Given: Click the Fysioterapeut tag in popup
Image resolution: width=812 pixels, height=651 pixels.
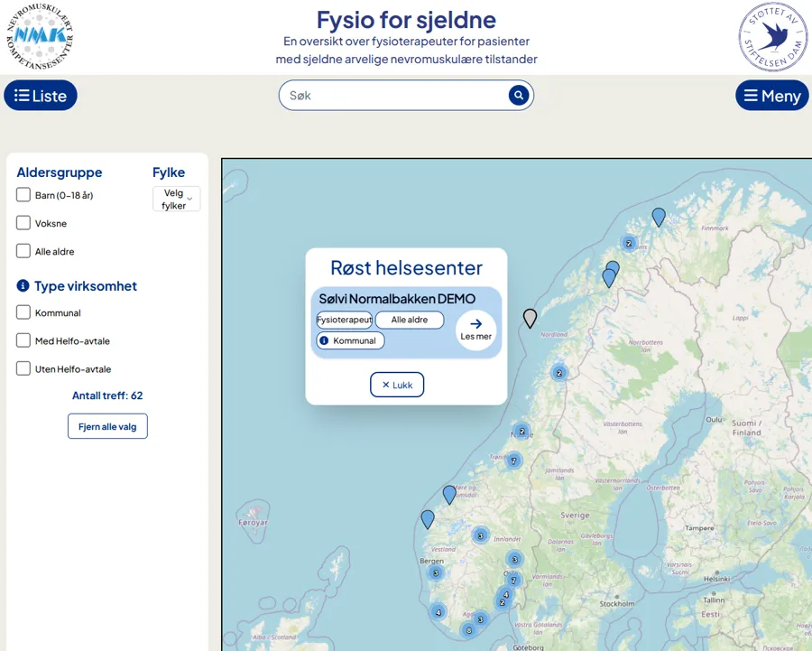Looking at the screenshot, I should tap(345, 320).
